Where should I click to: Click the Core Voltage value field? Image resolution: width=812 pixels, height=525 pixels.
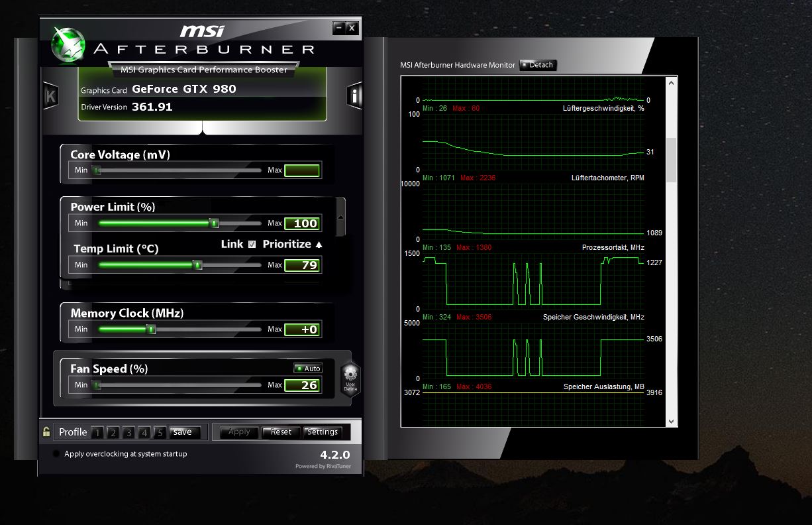[302, 170]
